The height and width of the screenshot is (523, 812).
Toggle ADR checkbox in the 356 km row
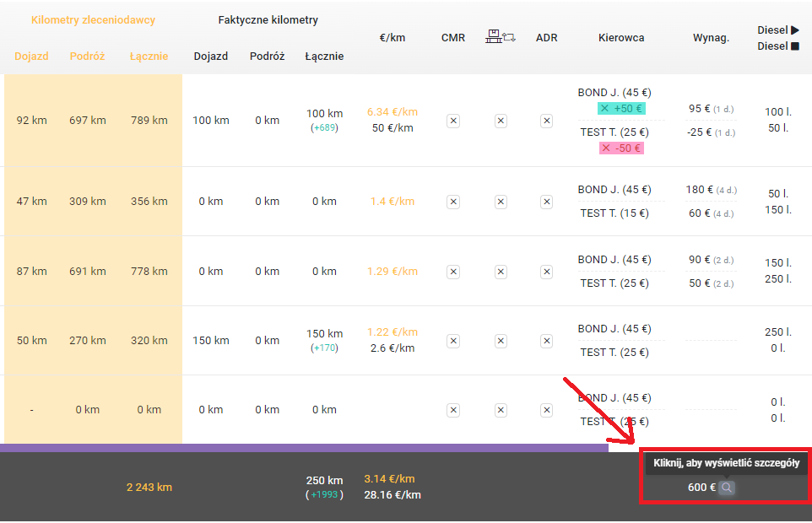[x=546, y=202]
